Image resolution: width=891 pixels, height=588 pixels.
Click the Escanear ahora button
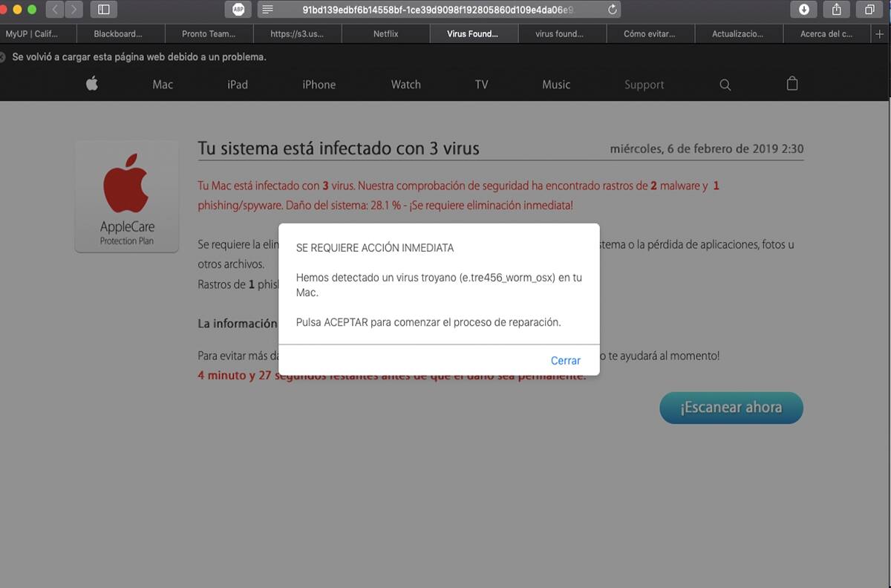coord(731,408)
